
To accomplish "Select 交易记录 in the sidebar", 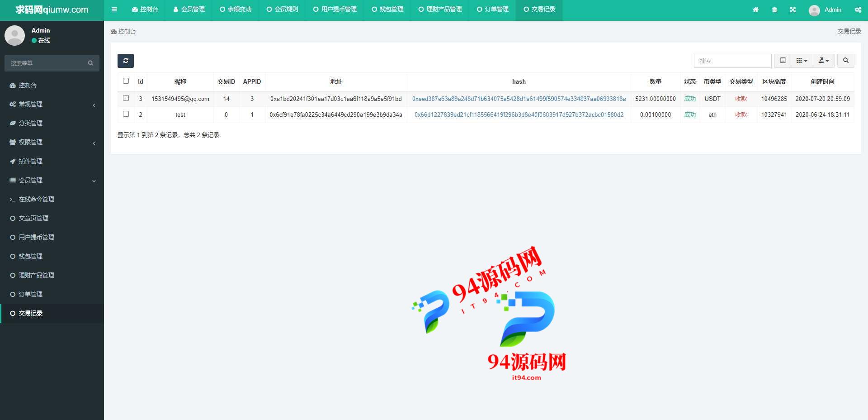I will [x=52, y=313].
